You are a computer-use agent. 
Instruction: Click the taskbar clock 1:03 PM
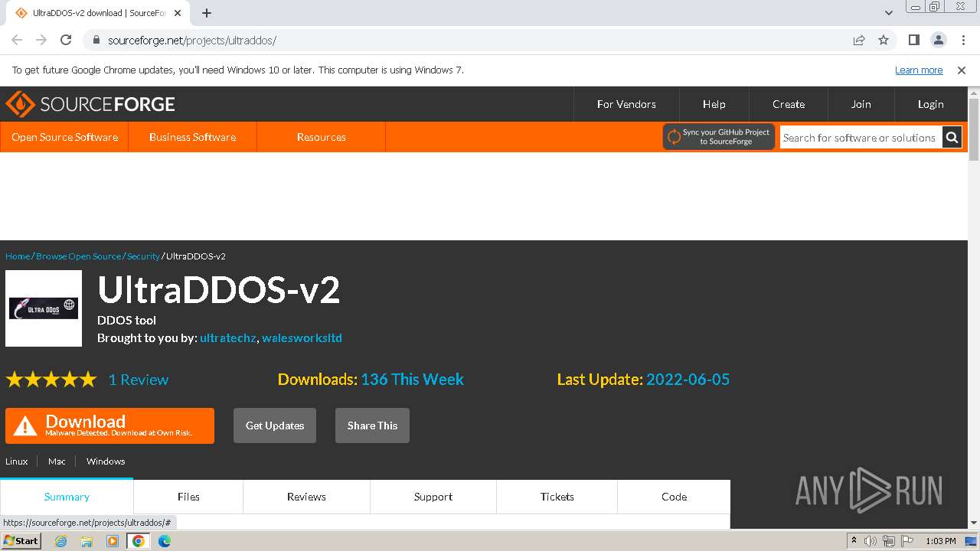(x=941, y=541)
